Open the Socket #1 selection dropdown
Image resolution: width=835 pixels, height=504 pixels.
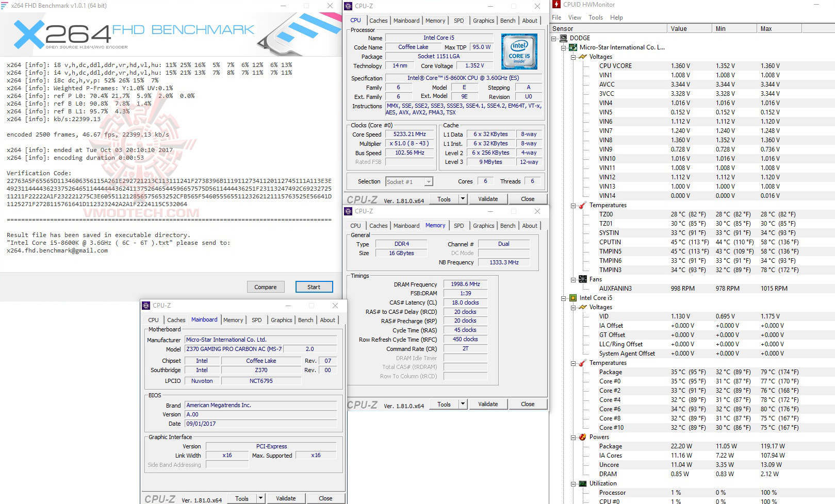(x=429, y=181)
